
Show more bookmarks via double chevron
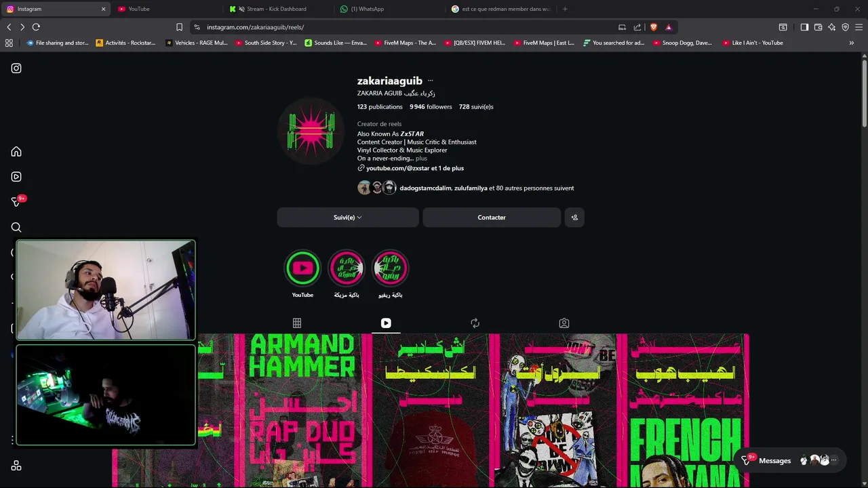(x=852, y=43)
